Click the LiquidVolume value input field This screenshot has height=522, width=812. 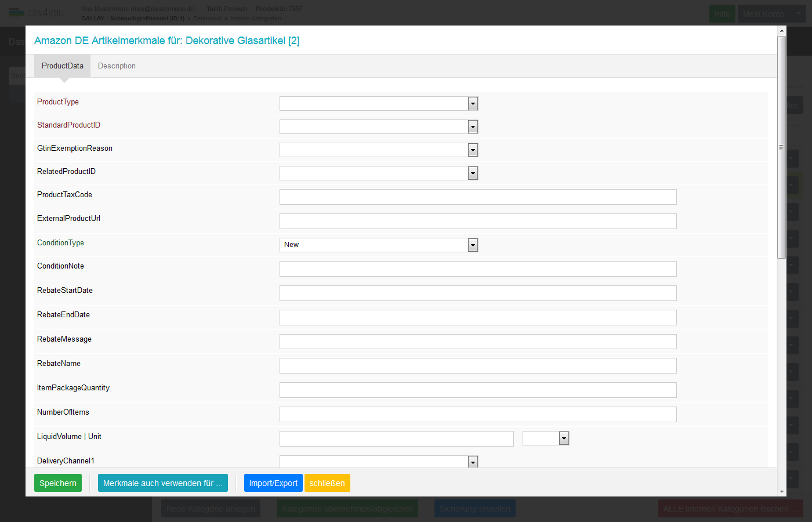click(397, 439)
